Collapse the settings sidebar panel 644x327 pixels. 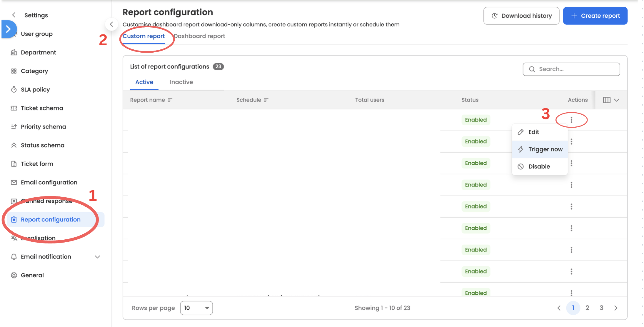coord(111,24)
